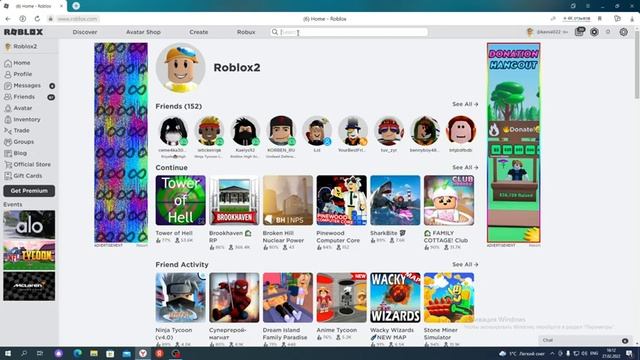Open the Tower of Hell game thumbnail
This screenshot has width=640, height=360.
tap(180, 200)
